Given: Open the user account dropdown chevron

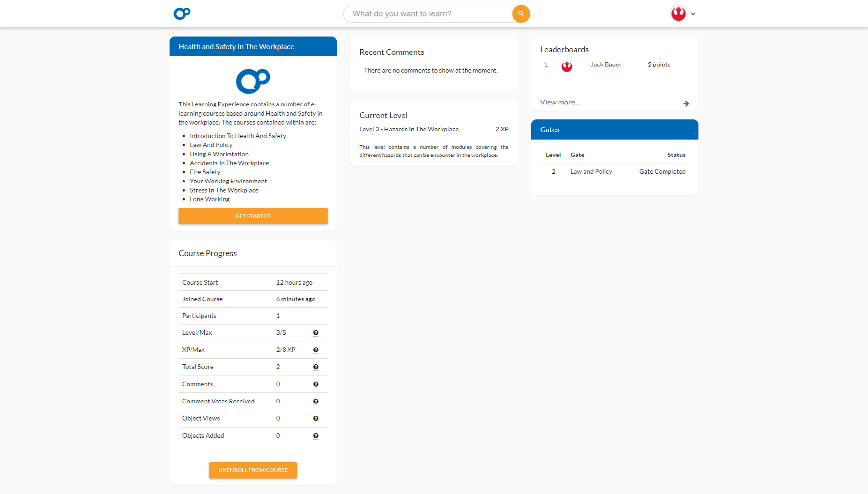Looking at the screenshot, I should click(693, 14).
